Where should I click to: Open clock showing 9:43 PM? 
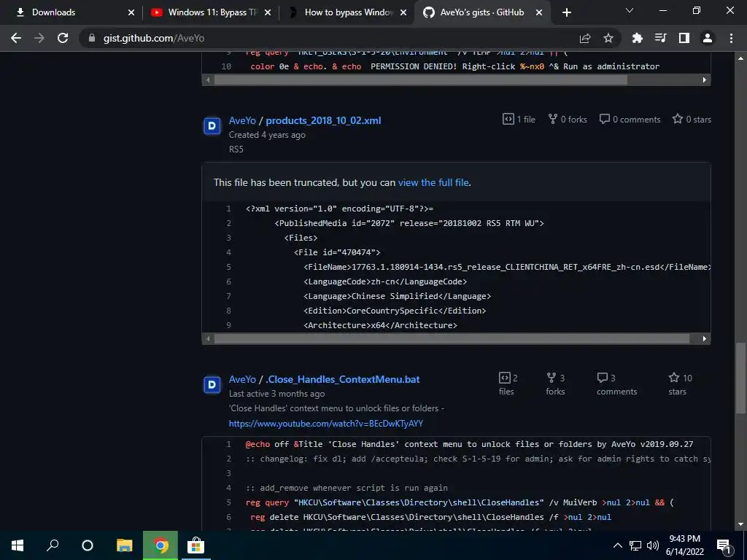pos(684,545)
